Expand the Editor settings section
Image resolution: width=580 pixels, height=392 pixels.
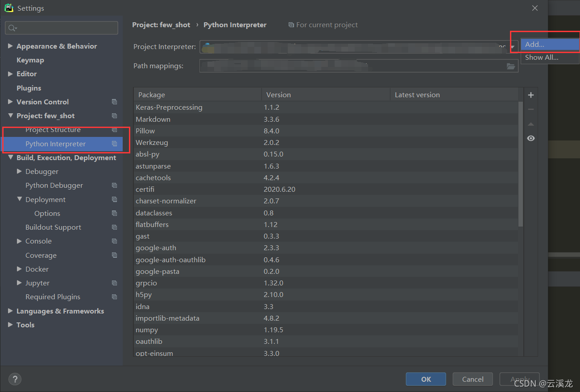10,74
